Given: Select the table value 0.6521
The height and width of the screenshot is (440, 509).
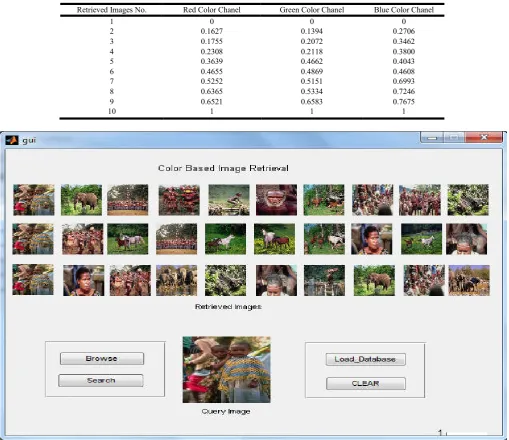Looking at the screenshot, I should coord(212,102).
